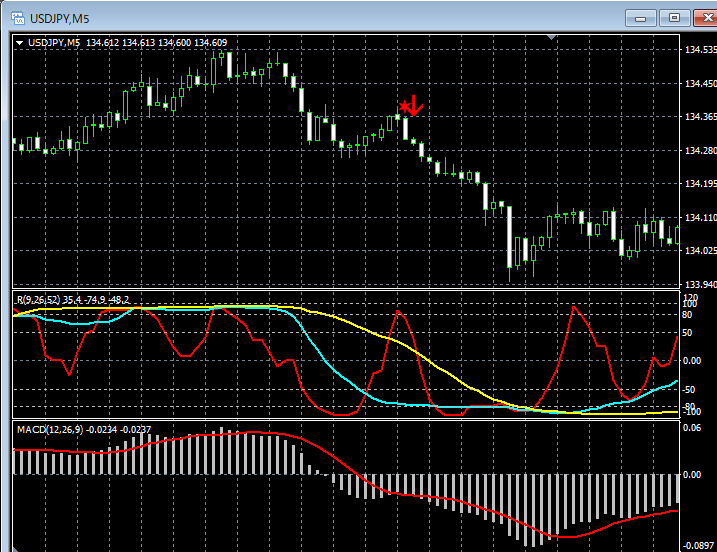Minimize the USDJPY,M5 chart window
Screen dimensions: 717x552
tap(641, 18)
